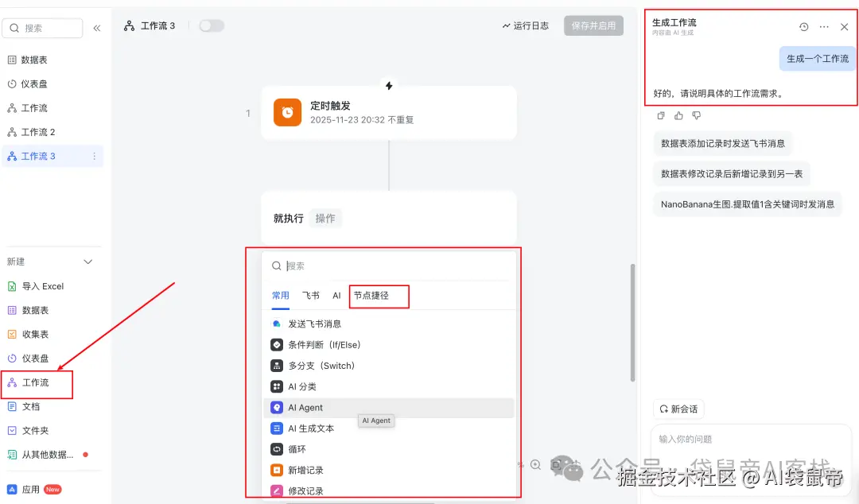Open chat history in the AI panel
The height and width of the screenshot is (504, 859).
coord(803,26)
